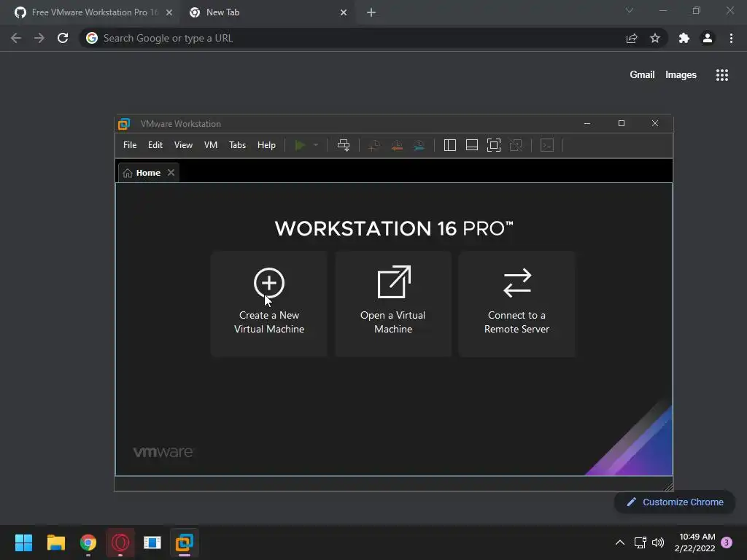Viewport: 747px width, 560px height.
Task: Open the Windows Start menu
Action: (24, 542)
